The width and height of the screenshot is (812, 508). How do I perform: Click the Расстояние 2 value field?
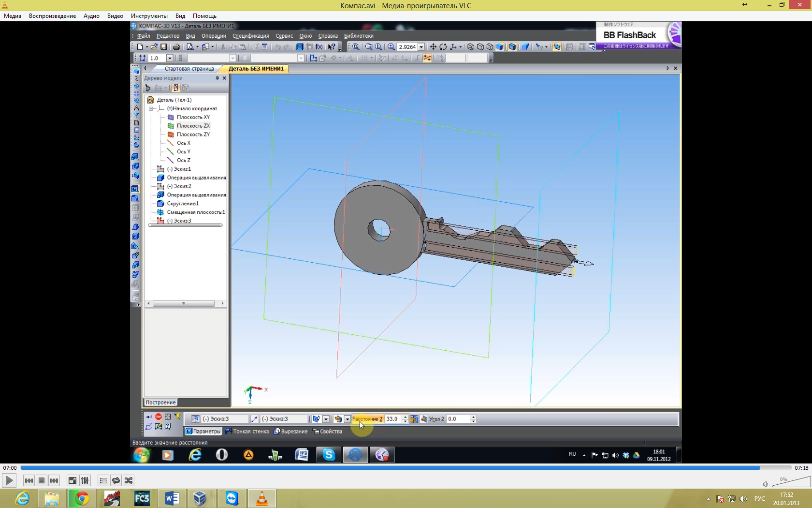tap(393, 419)
